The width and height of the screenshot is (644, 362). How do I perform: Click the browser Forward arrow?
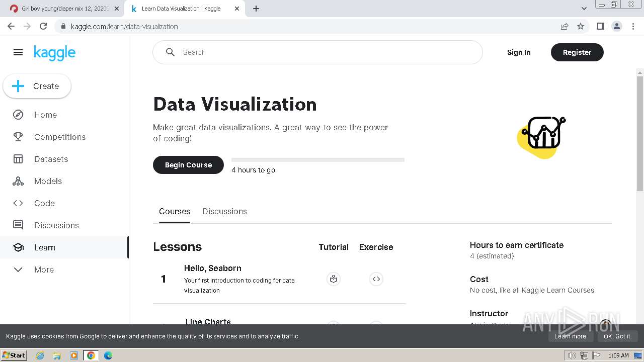click(27, 26)
